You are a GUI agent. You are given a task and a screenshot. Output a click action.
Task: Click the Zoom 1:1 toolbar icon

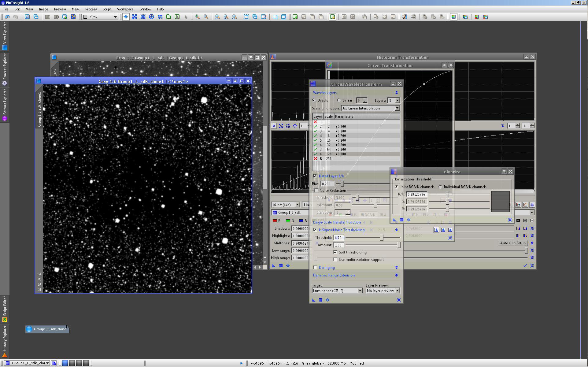pyautogui.click(x=217, y=17)
